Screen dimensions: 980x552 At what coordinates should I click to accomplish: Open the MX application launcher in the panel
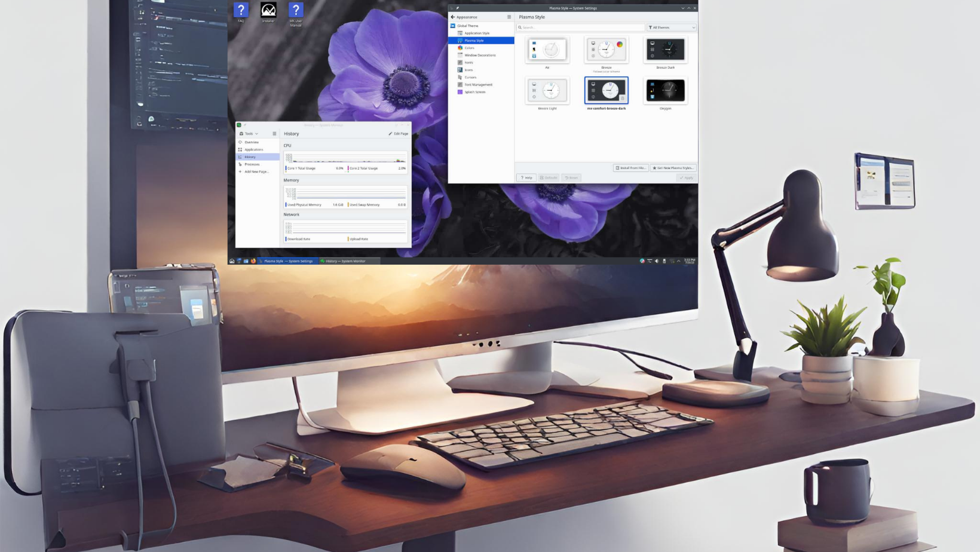point(232,261)
